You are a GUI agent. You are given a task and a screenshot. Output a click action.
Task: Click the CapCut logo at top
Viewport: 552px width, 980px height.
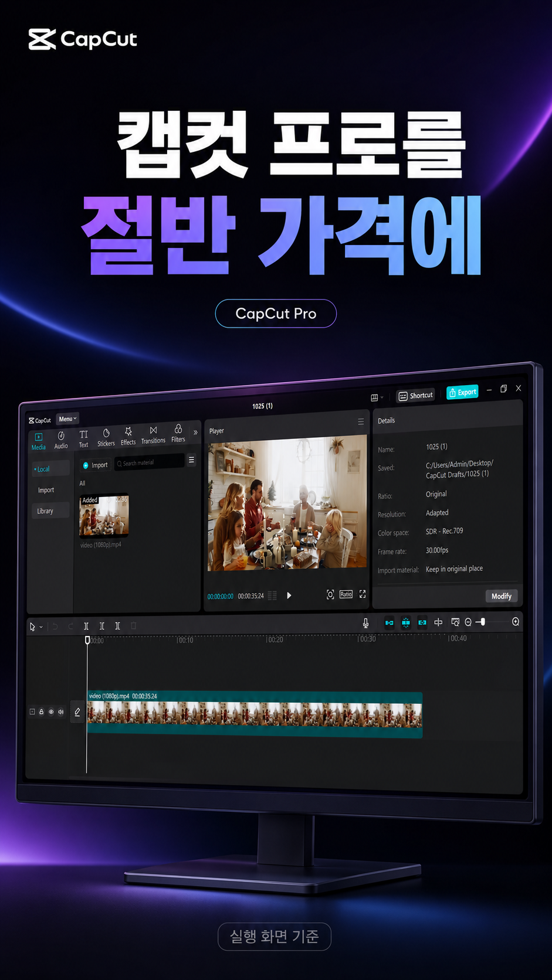(x=83, y=39)
